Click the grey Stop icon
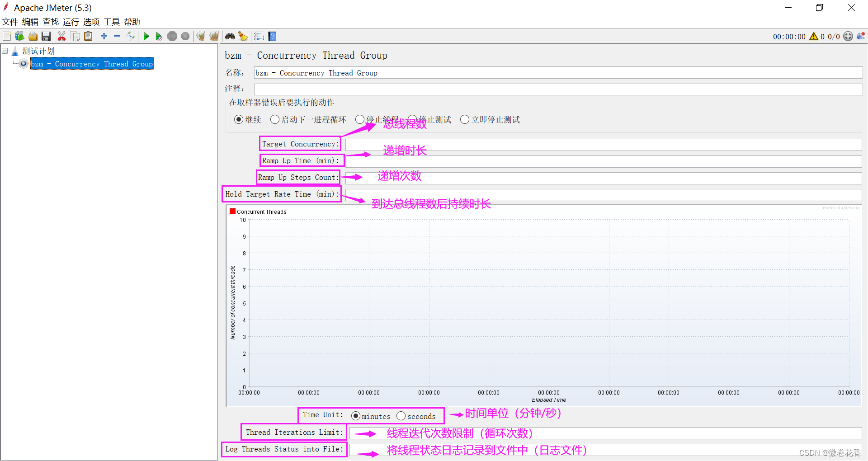The image size is (868, 461). [x=172, y=36]
